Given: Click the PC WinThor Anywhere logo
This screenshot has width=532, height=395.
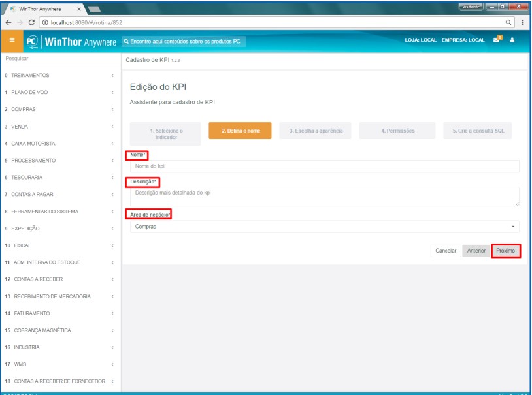Looking at the screenshot, I should [x=71, y=42].
